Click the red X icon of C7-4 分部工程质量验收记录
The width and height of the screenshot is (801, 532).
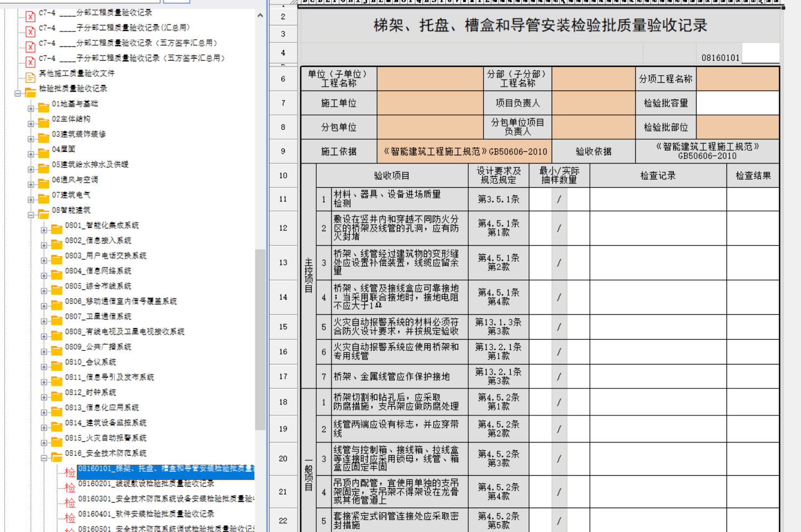click(30, 17)
